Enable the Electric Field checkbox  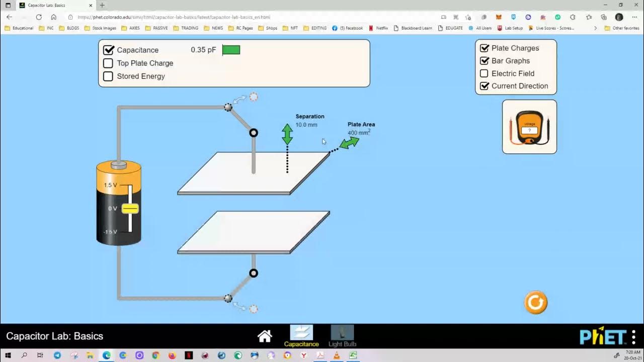[484, 73]
